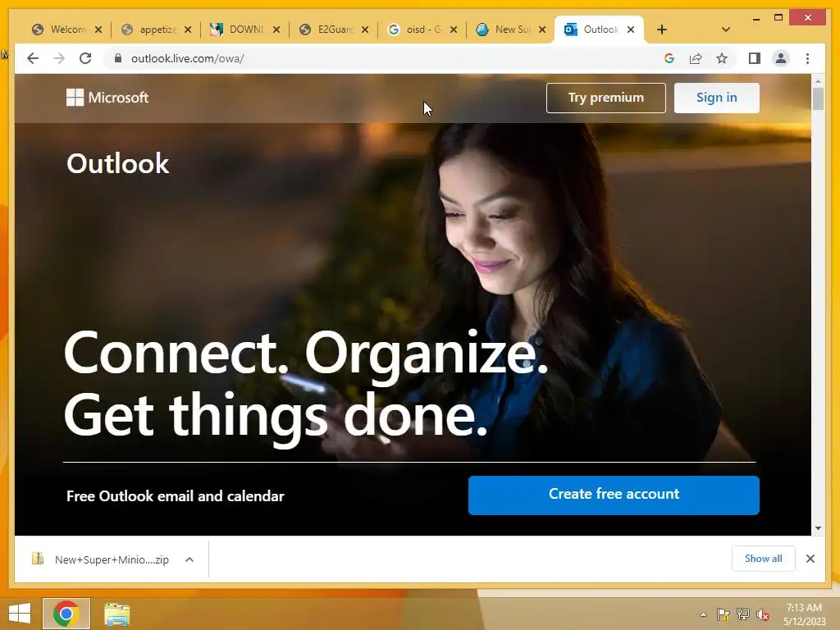Click the network tray icon
Image resolution: width=840 pixels, height=630 pixels.
point(743,614)
